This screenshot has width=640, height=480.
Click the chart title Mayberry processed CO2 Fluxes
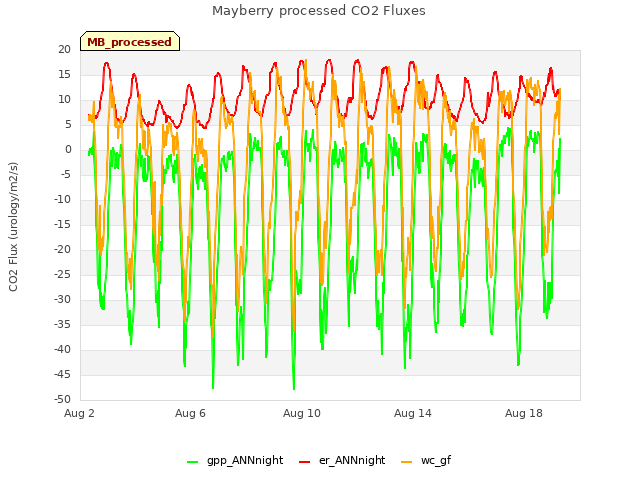coord(319,10)
